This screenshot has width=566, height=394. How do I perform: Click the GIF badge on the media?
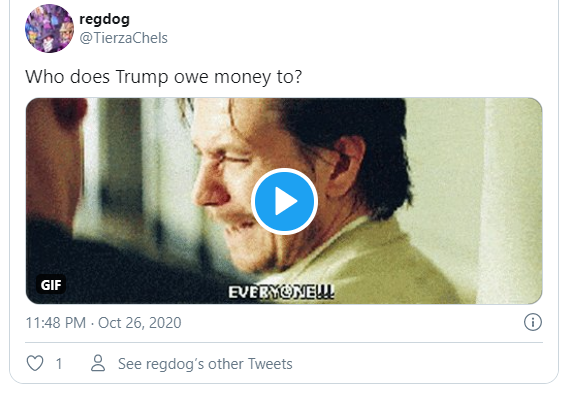point(51,285)
